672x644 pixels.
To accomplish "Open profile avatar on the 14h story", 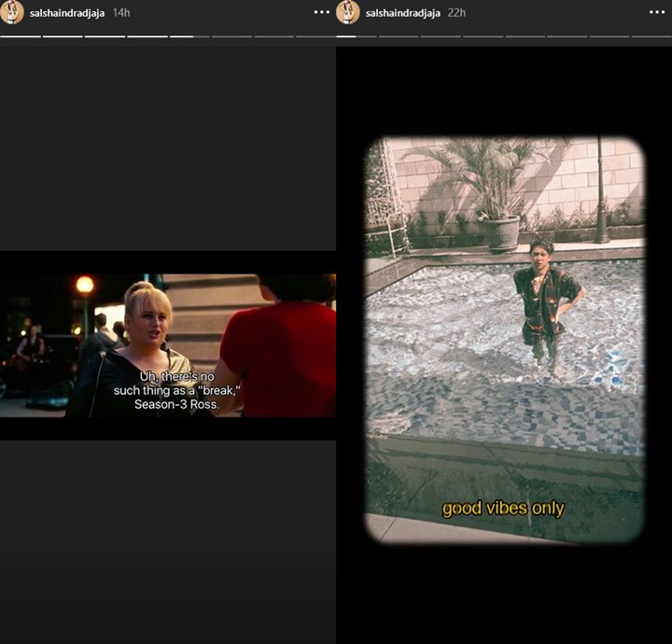I will coord(11,12).
